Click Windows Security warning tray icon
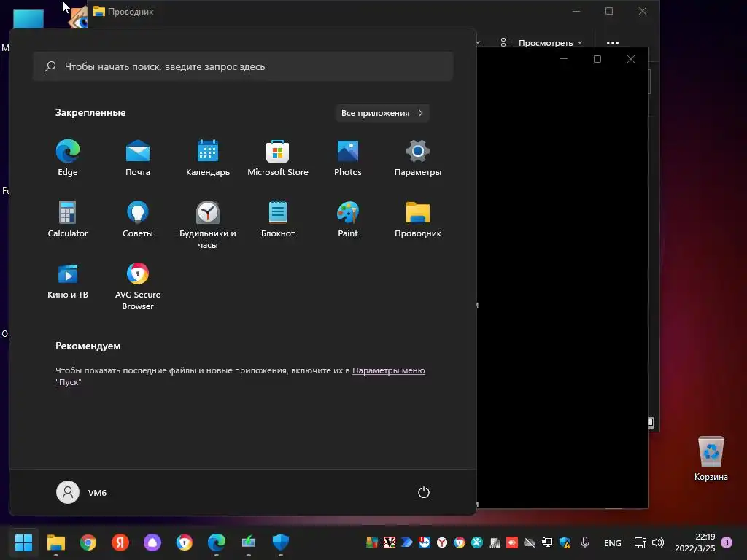This screenshot has height=560, width=747. [565, 542]
